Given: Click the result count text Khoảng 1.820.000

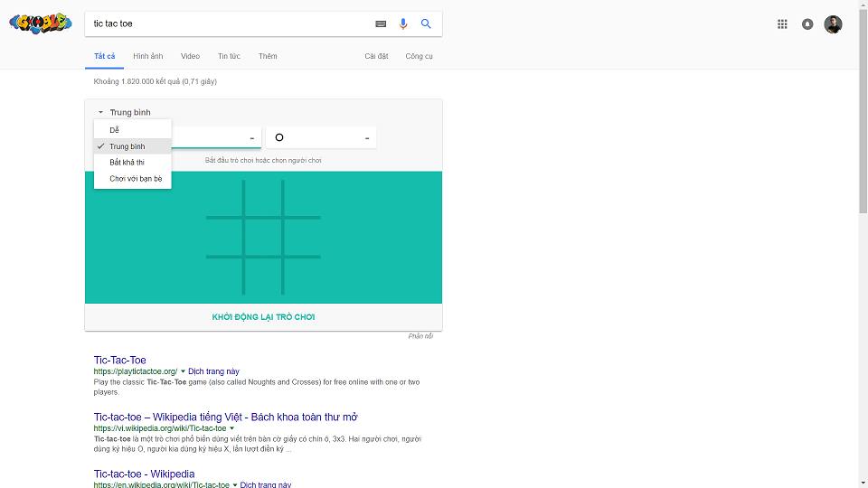Looking at the screenshot, I should 155,81.
